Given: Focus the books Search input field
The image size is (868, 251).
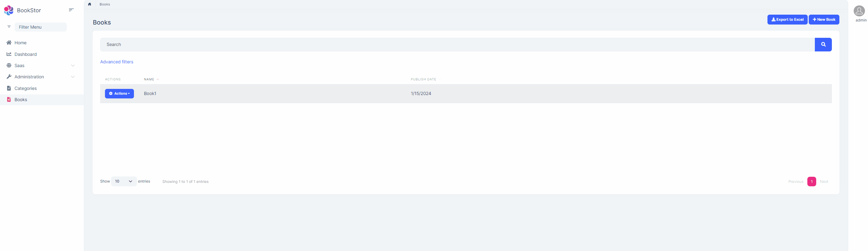Looking at the screenshot, I should 457,45.
